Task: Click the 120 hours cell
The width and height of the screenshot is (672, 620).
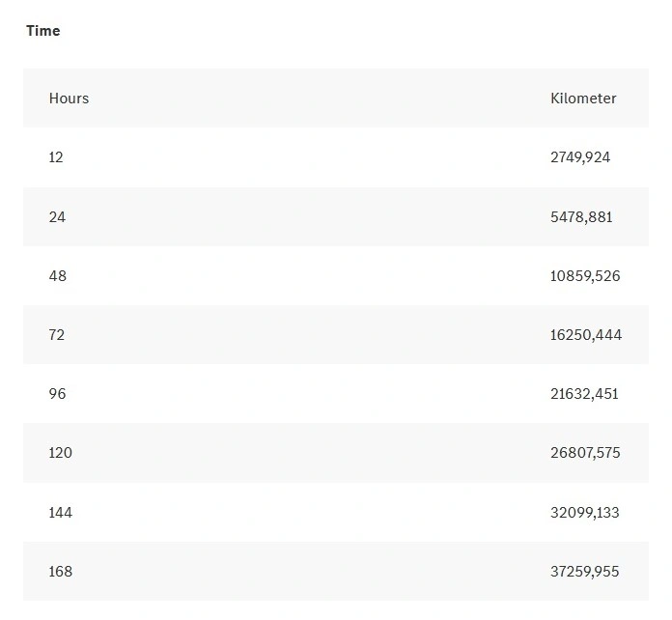Action: [x=61, y=453]
